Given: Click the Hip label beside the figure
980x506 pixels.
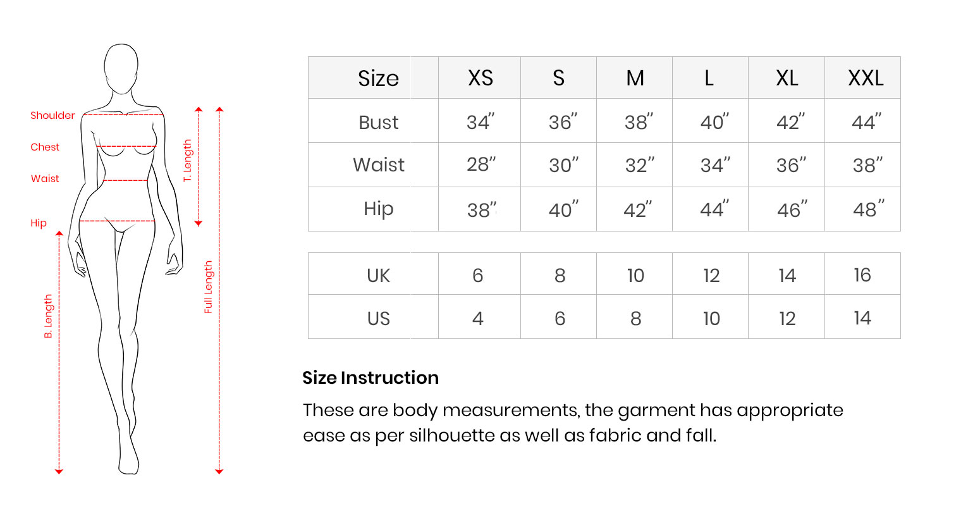Looking at the screenshot, I should click(39, 223).
